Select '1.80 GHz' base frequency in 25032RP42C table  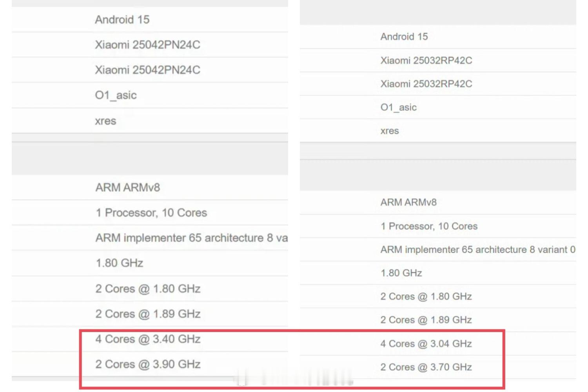click(x=401, y=273)
